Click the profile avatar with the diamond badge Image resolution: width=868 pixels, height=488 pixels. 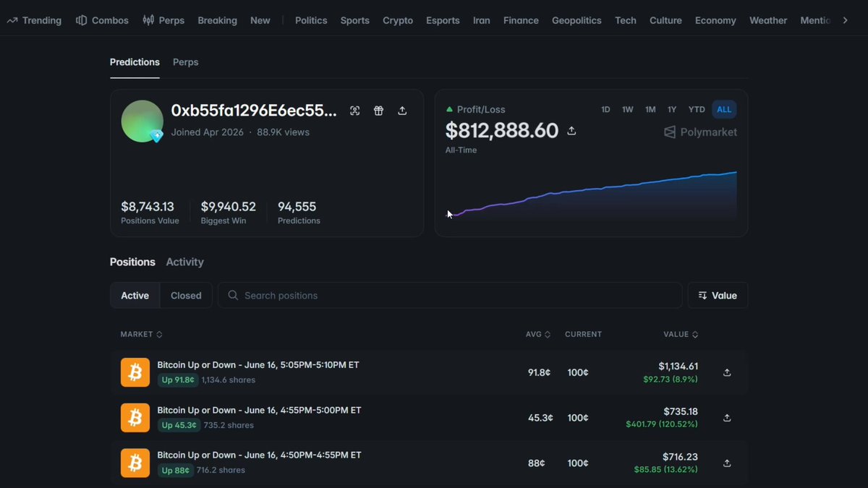142,121
